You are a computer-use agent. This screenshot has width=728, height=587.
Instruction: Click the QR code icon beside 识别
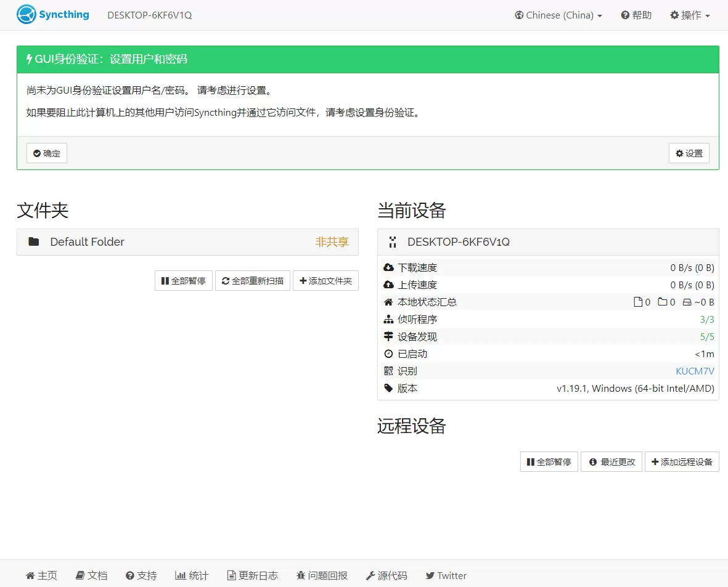pos(388,371)
